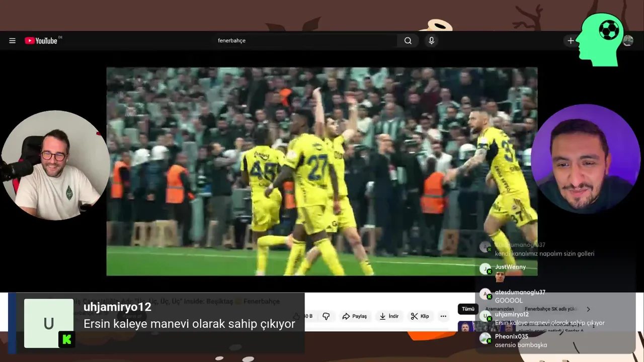Click the magnifying glass search button

coord(408,41)
